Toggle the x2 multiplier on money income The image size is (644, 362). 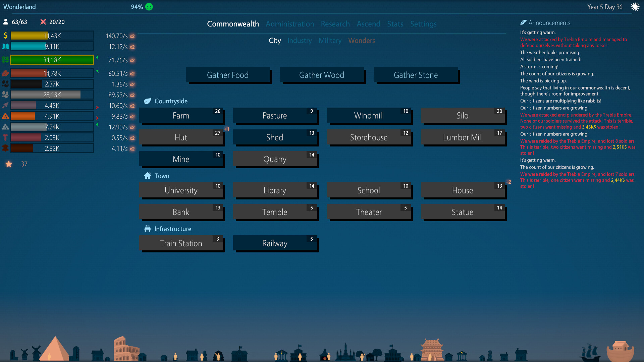(133, 36)
